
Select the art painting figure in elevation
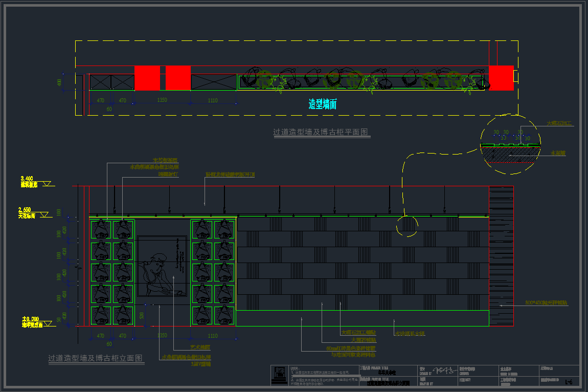pyautogui.click(x=162, y=266)
